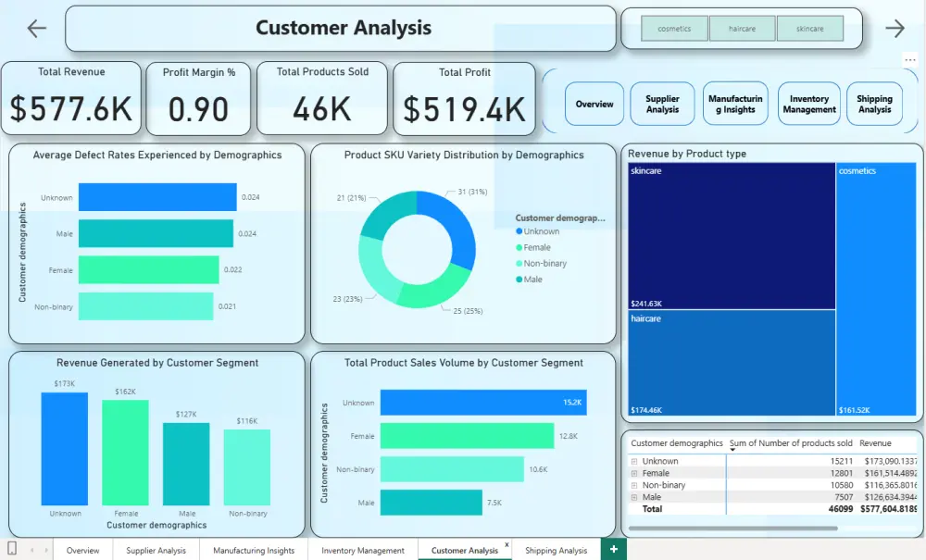Click the green add page plus button
The image size is (926, 560).
coord(614,550)
